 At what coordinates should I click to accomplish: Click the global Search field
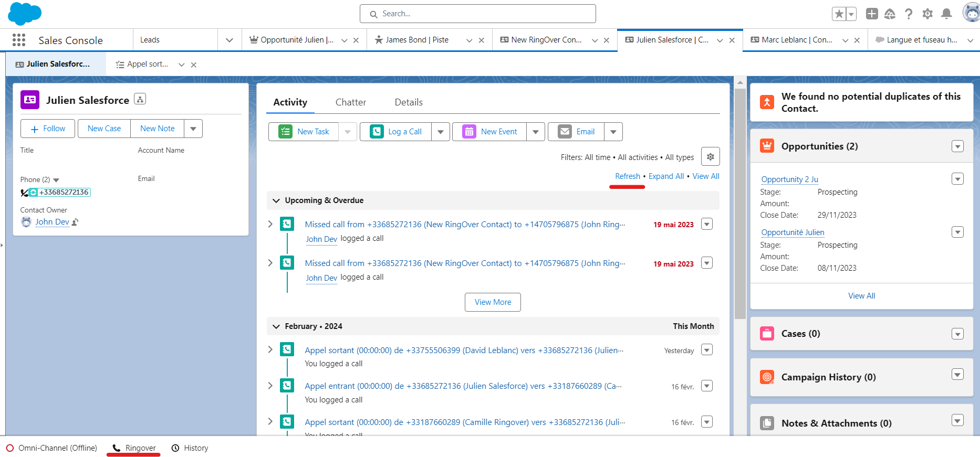click(478, 14)
